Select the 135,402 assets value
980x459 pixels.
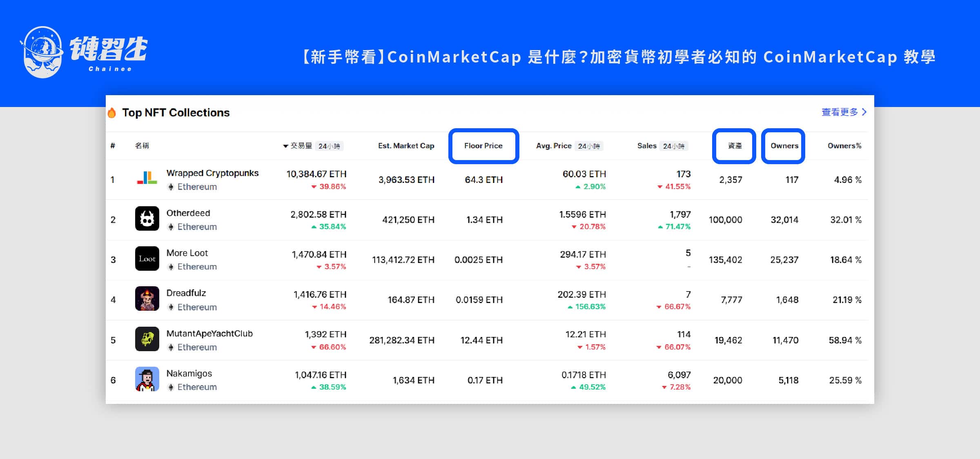tap(726, 260)
